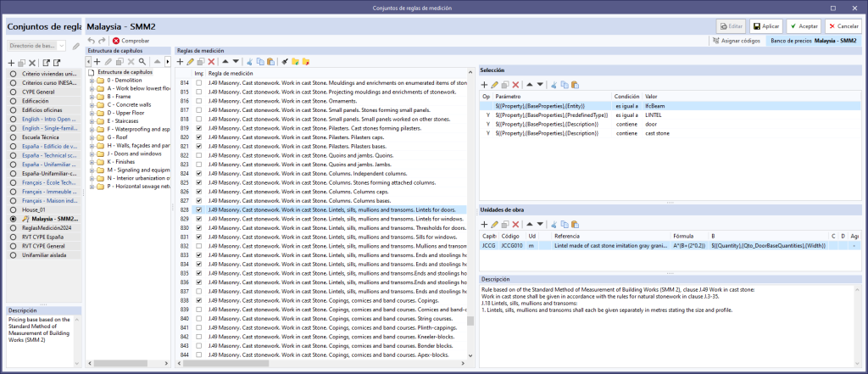This screenshot has height=374, width=868.
Task: Click the Aceptar button
Action: point(803,27)
